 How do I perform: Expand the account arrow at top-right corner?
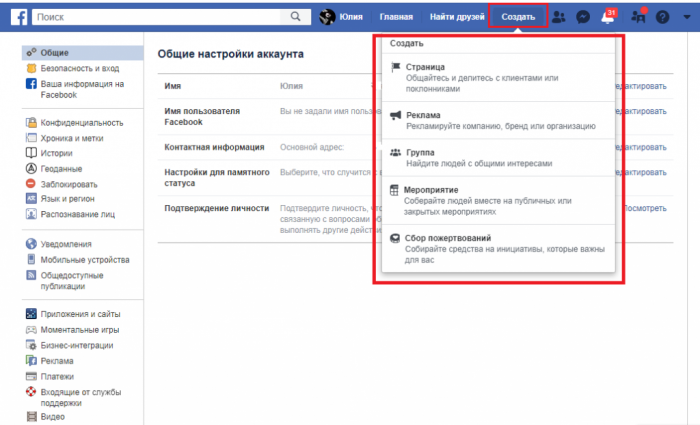685,18
